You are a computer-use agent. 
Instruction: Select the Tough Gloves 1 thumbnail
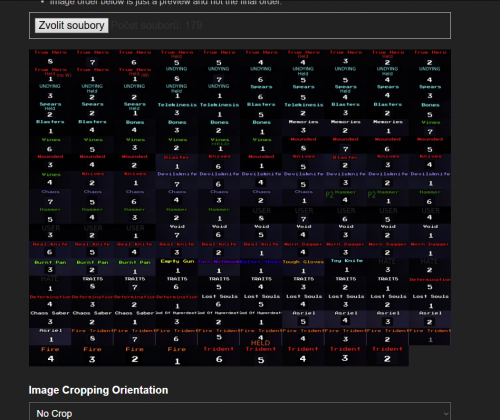(303, 267)
